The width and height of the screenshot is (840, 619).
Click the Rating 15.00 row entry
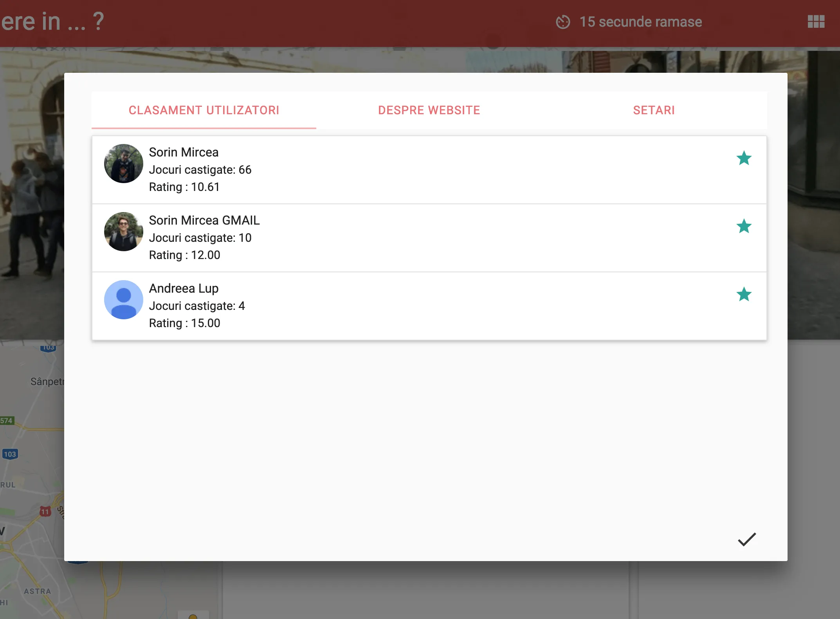pos(184,323)
